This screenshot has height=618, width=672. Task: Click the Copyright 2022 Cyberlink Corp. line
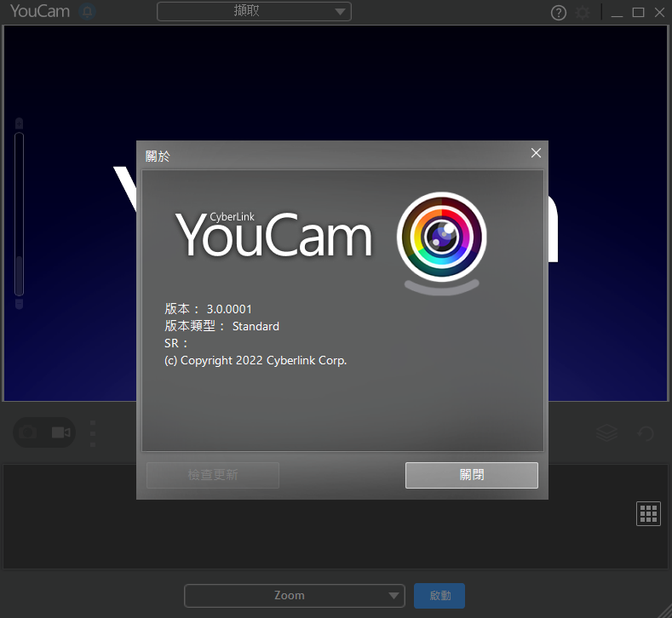[x=256, y=361]
